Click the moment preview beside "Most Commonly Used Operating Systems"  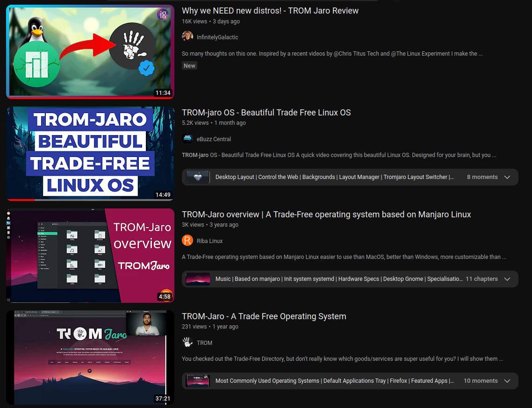click(x=198, y=381)
